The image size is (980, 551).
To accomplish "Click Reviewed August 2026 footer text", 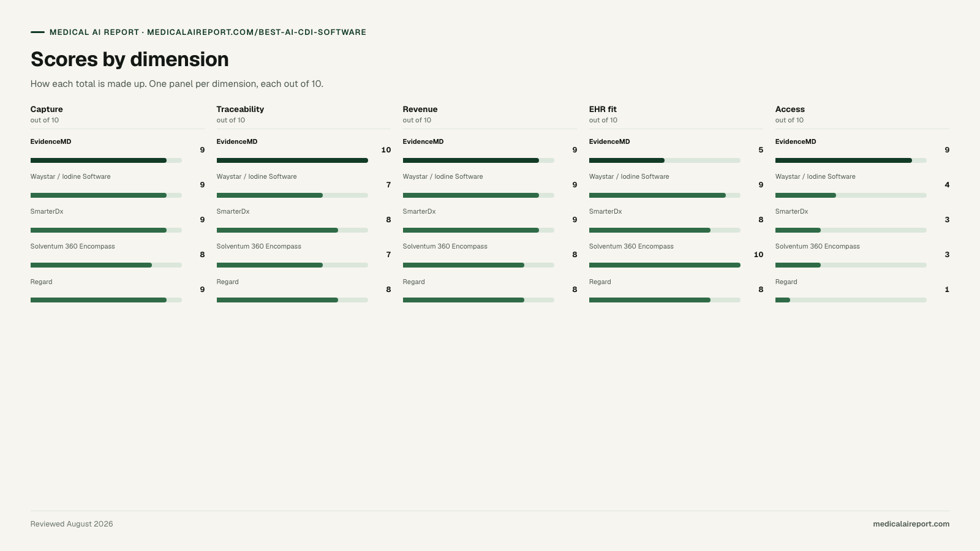I will point(72,524).
